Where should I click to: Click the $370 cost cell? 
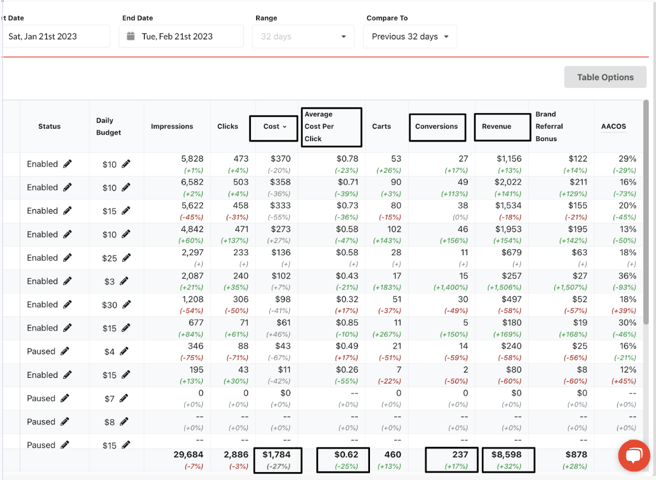click(280, 159)
